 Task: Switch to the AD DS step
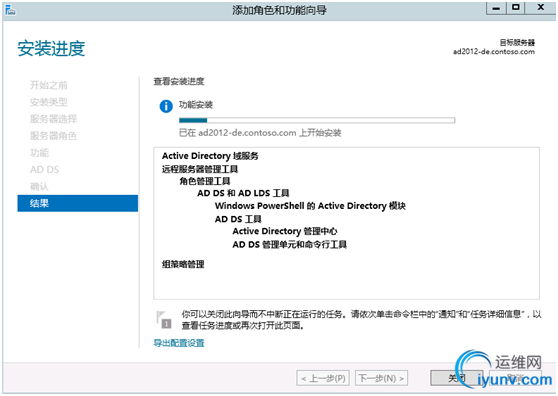pyautogui.click(x=44, y=170)
